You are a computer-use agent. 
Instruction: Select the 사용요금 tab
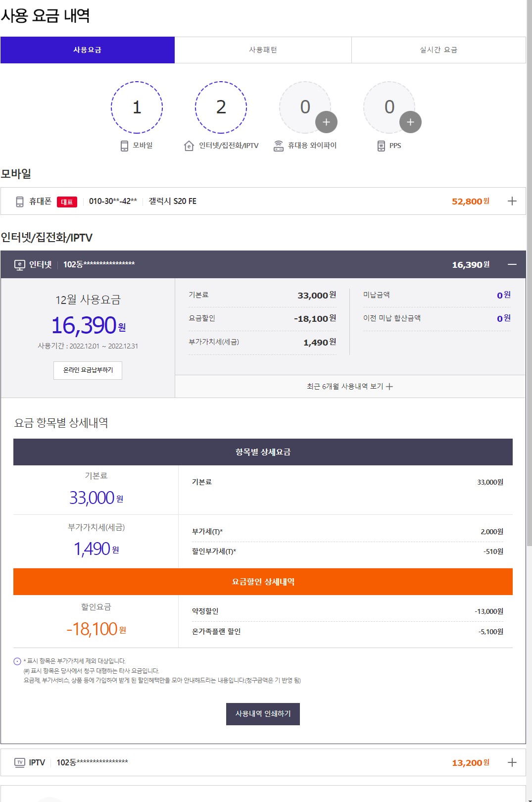pos(88,50)
